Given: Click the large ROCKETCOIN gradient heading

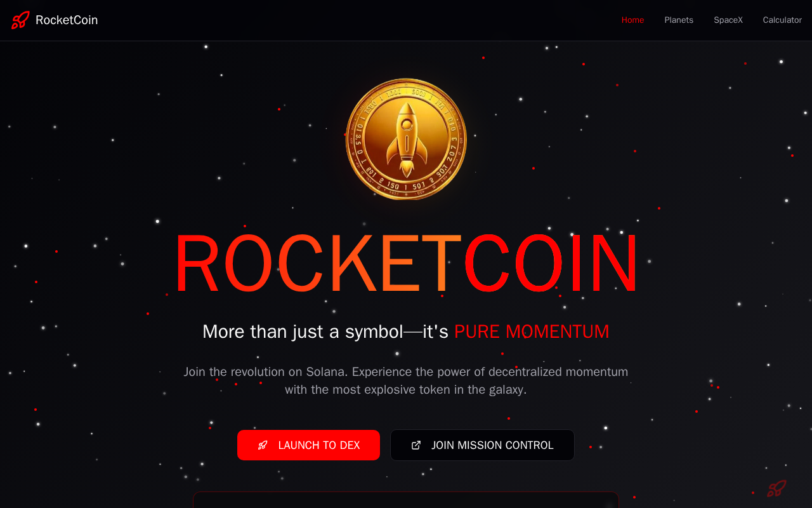Looking at the screenshot, I should point(406,265).
